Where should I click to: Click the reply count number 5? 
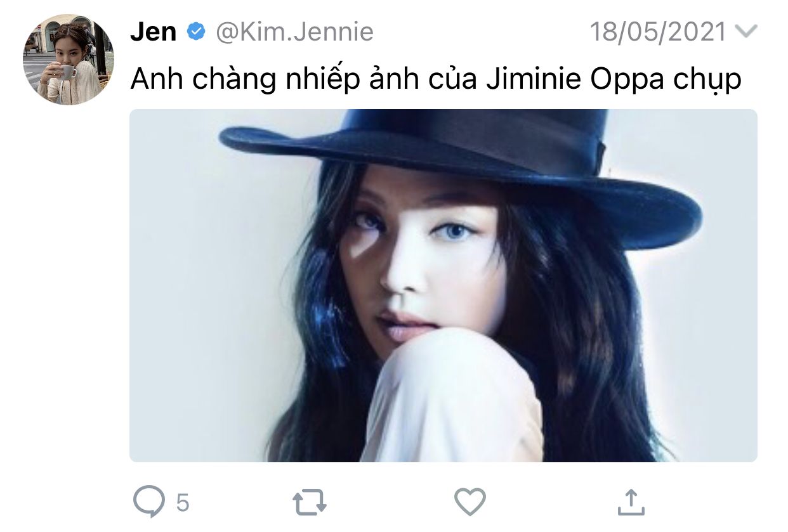click(x=183, y=503)
